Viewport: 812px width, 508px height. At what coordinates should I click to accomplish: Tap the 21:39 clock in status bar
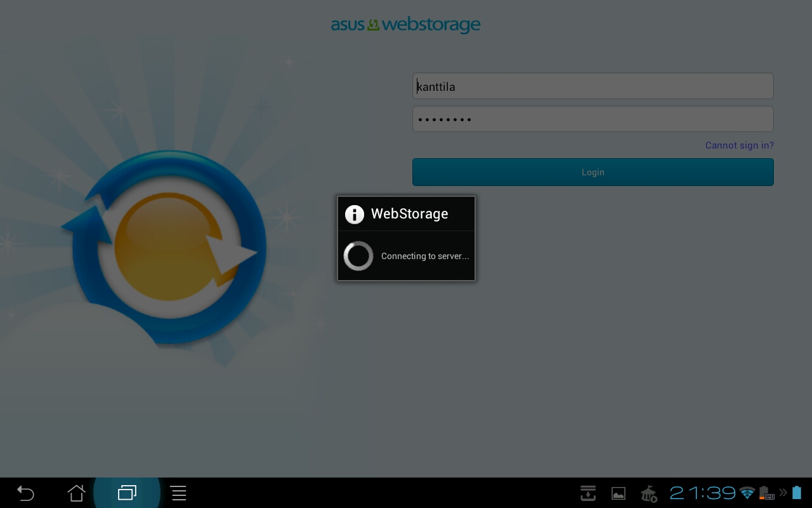coord(703,493)
